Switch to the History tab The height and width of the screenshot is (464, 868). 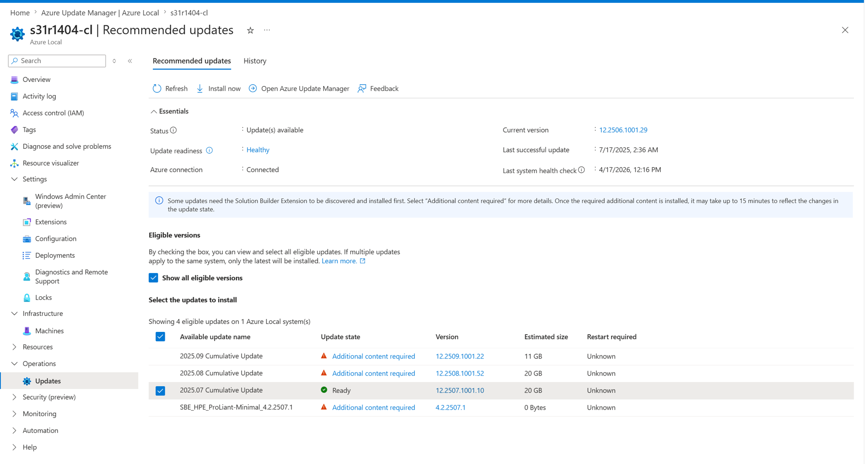coord(255,61)
